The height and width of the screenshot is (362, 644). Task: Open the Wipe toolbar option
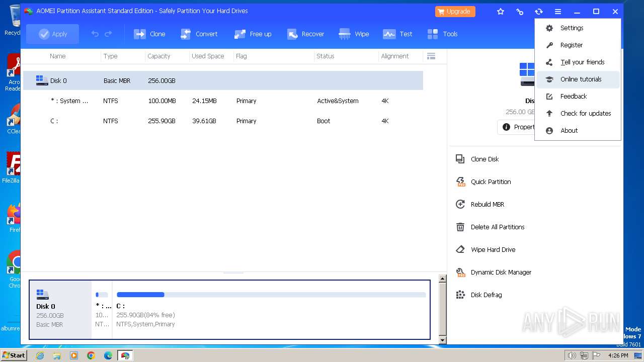[x=354, y=34]
